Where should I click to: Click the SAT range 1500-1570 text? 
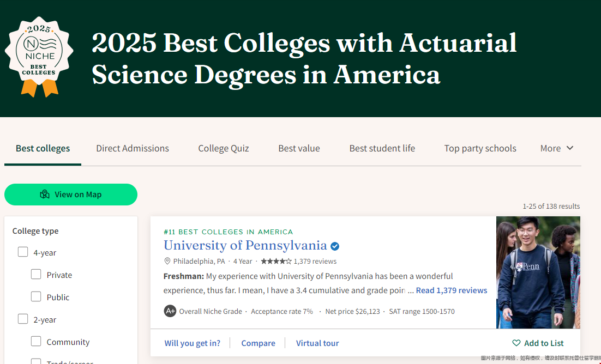coord(422,311)
